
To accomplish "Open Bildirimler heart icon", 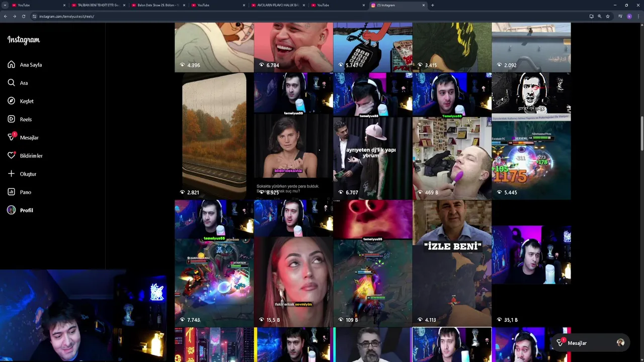I will (x=11, y=156).
